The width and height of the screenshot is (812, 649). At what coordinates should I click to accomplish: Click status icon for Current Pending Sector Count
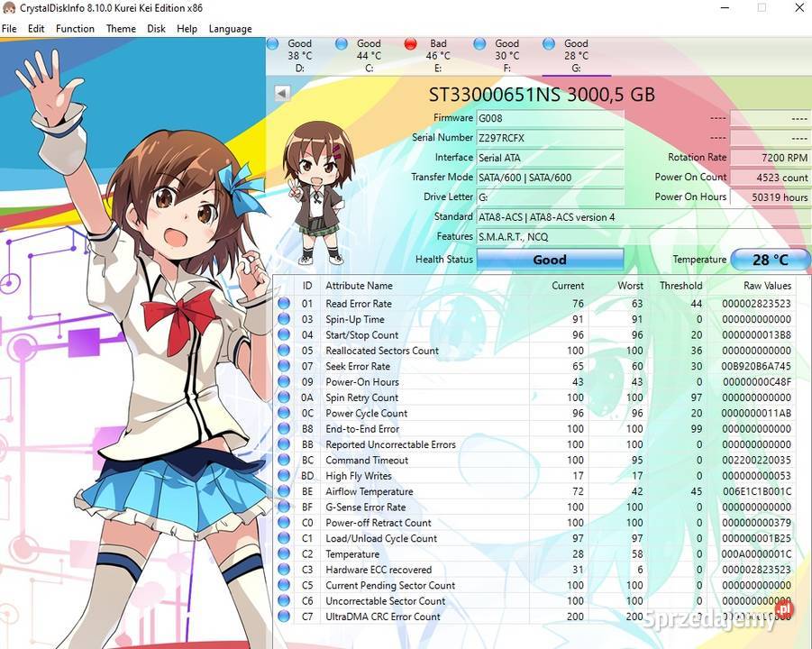coord(284,585)
